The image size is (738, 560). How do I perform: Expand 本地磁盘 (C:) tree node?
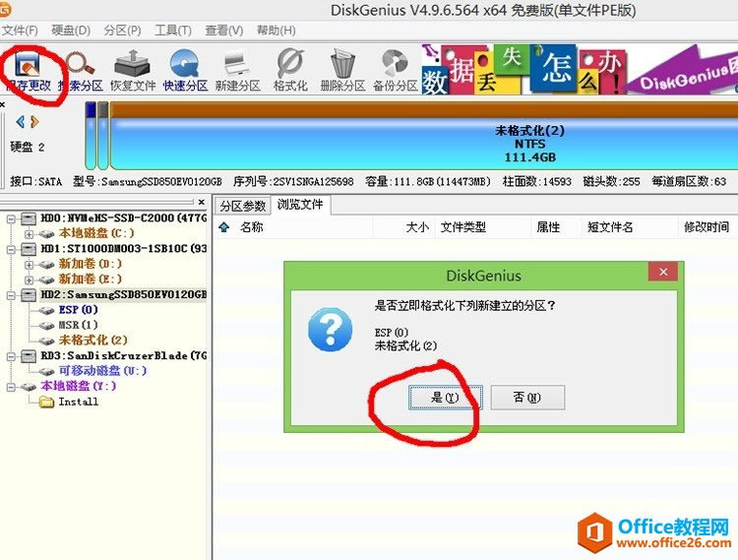pyautogui.click(x=29, y=234)
